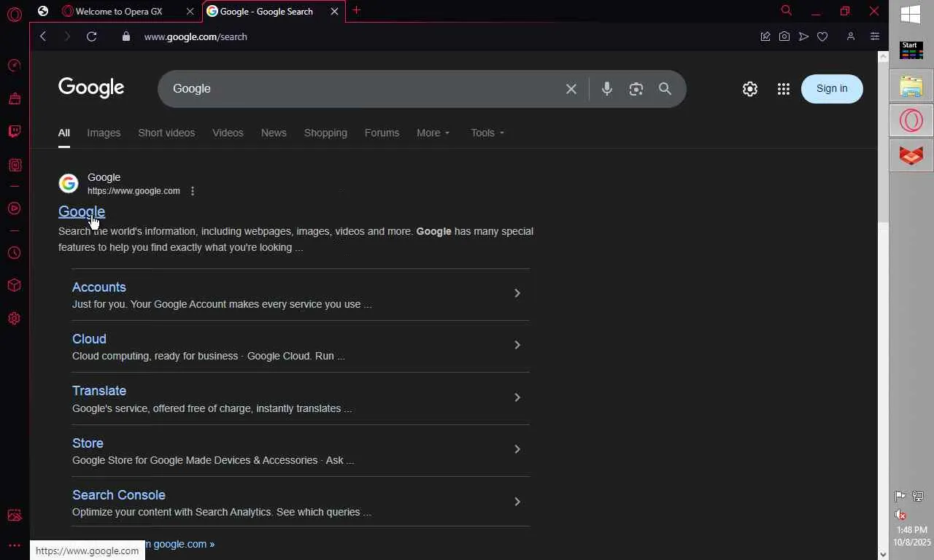Image resolution: width=934 pixels, height=560 pixels.
Task: Open the result's three-dot options menu
Action: [193, 191]
